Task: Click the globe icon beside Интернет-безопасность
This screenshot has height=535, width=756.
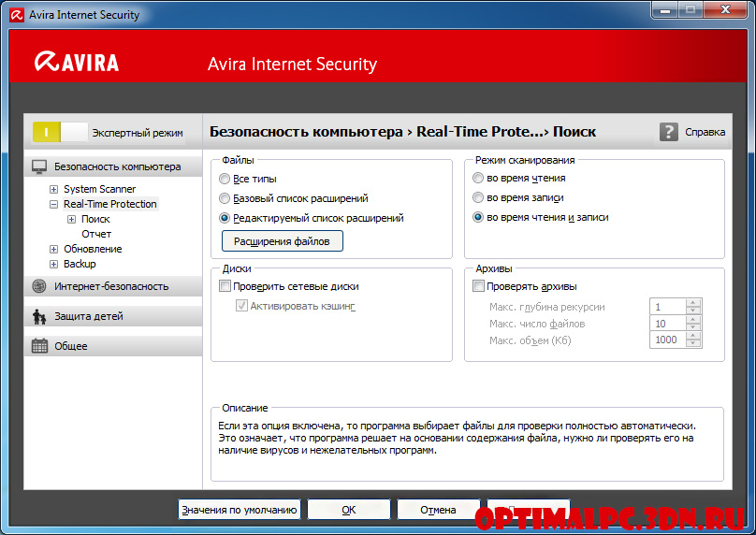Action: 39,286
